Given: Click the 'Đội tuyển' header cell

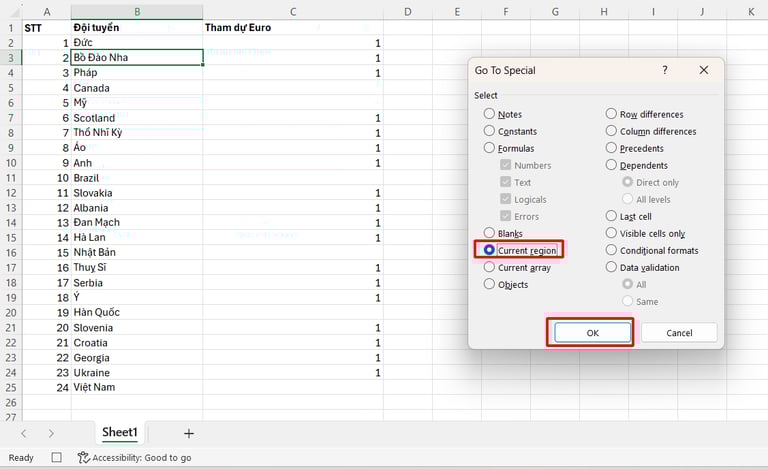Looking at the screenshot, I should click(x=137, y=27).
